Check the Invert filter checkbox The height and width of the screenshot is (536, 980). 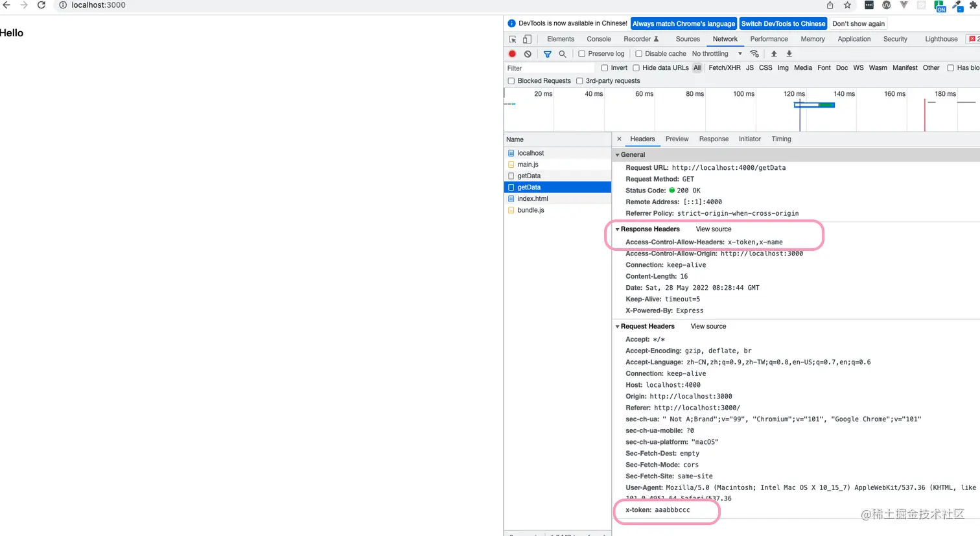click(605, 68)
